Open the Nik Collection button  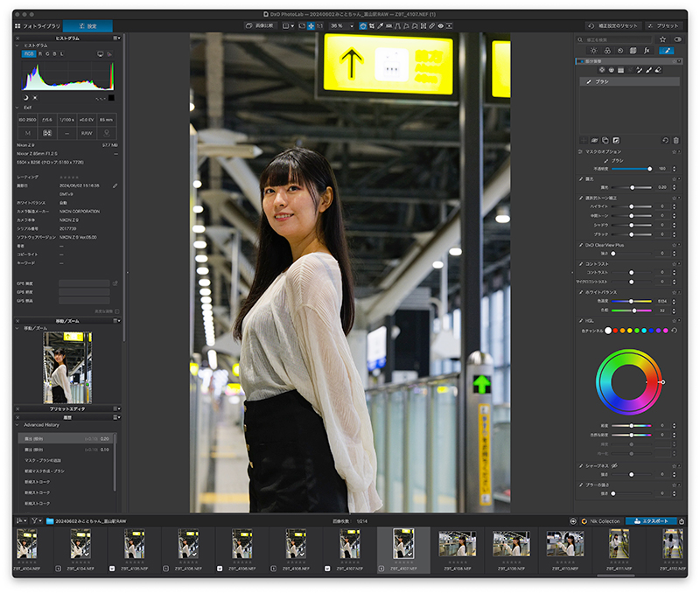click(x=600, y=520)
